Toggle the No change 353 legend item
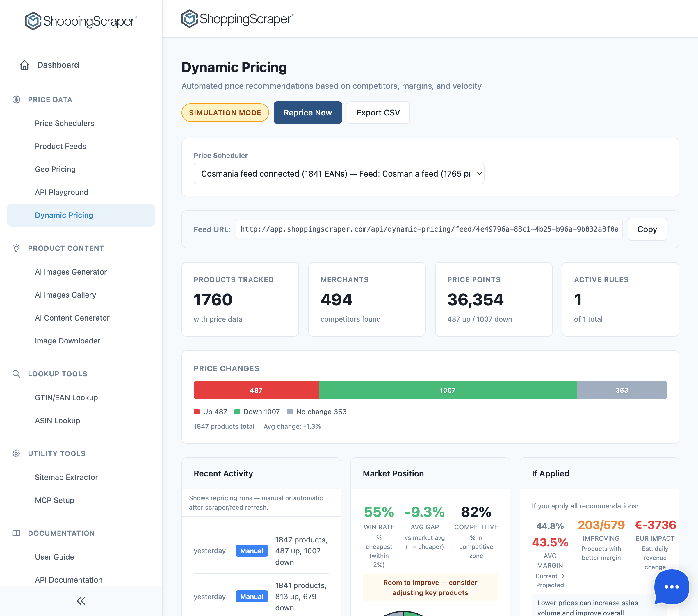 (317, 412)
